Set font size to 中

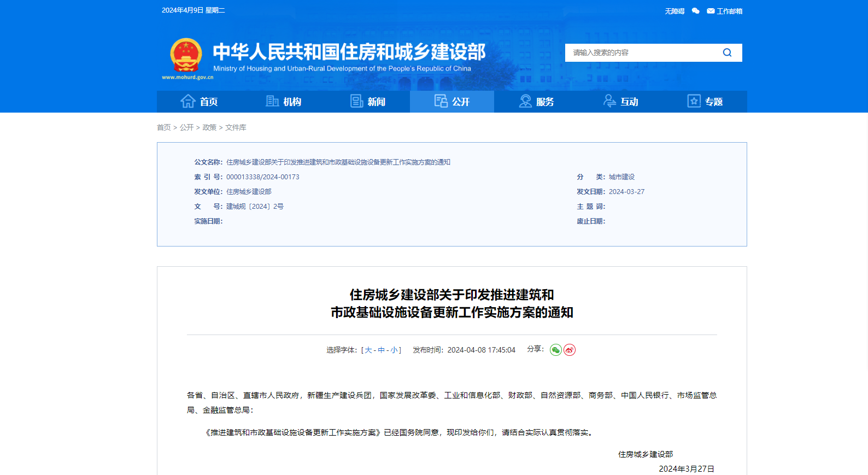(x=381, y=350)
